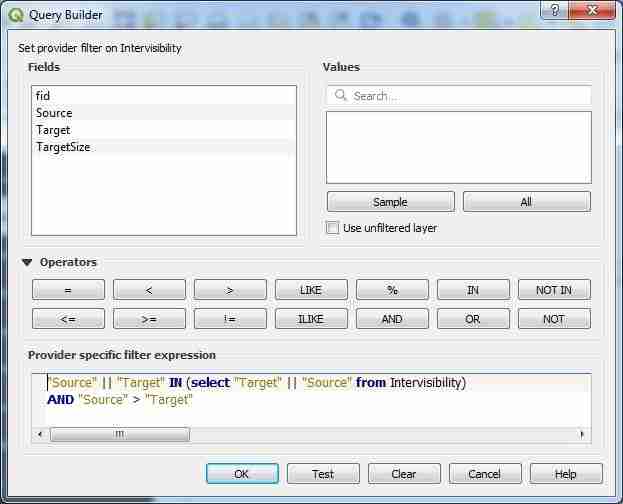Image resolution: width=623 pixels, height=504 pixels.
Task: Insert the LIKE operator
Action: tap(311, 290)
